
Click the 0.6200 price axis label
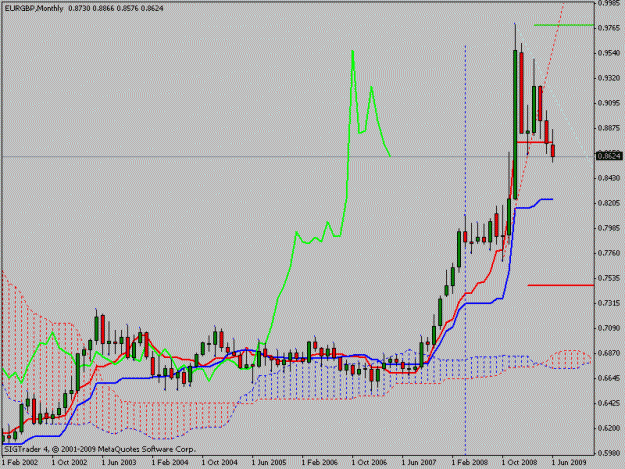point(609,428)
